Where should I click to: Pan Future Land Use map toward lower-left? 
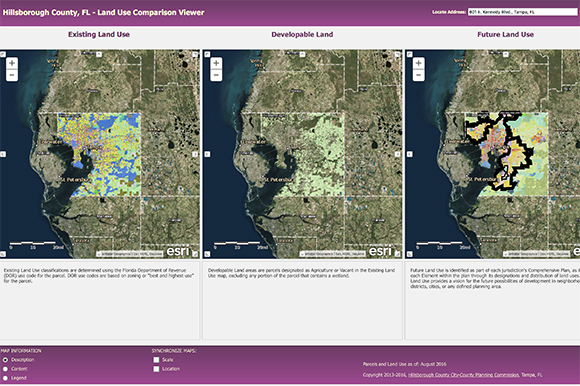409,254
